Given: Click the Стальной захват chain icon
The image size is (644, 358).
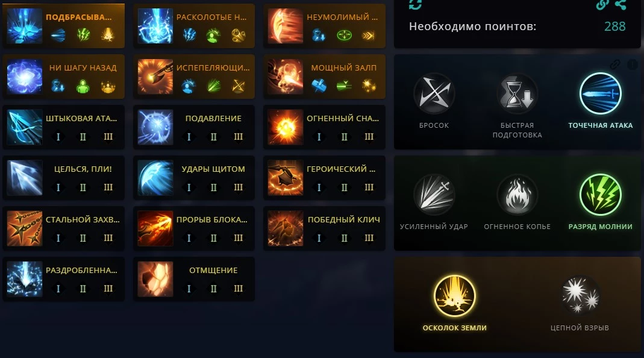Looking at the screenshot, I should (x=25, y=228).
